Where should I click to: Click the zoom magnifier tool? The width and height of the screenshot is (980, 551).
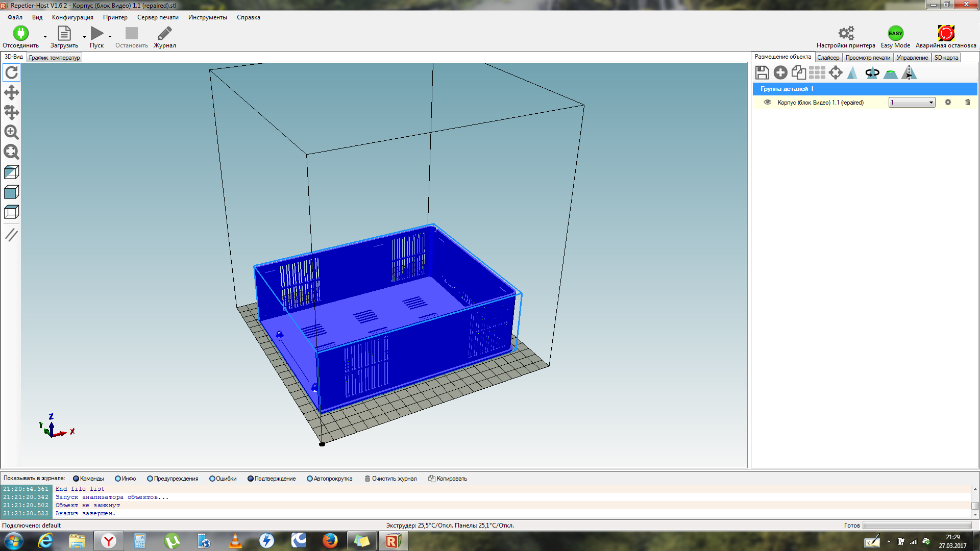click(11, 132)
